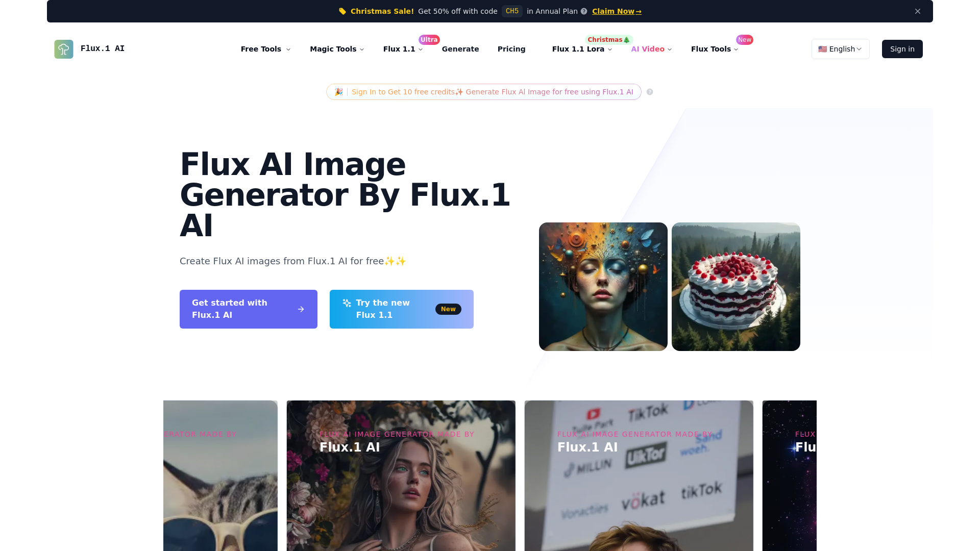Click the Flux.1 AI logo icon

point(63,48)
